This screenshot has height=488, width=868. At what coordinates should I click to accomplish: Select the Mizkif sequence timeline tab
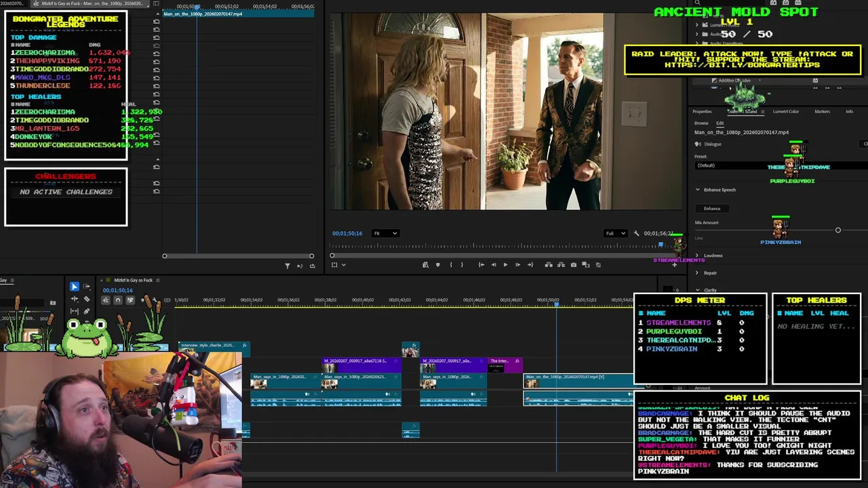pyautogui.click(x=134, y=280)
